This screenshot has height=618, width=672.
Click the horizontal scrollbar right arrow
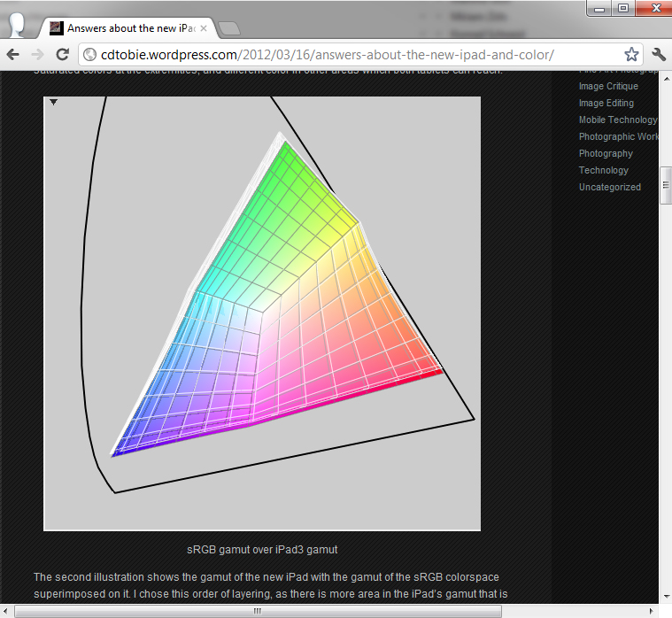(x=652, y=611)
